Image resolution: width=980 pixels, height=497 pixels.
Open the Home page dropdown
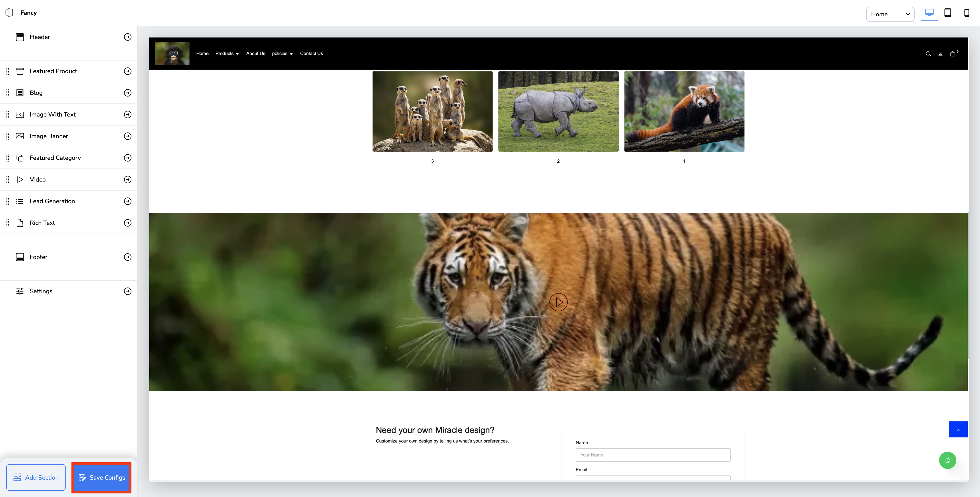pos(890,14)
